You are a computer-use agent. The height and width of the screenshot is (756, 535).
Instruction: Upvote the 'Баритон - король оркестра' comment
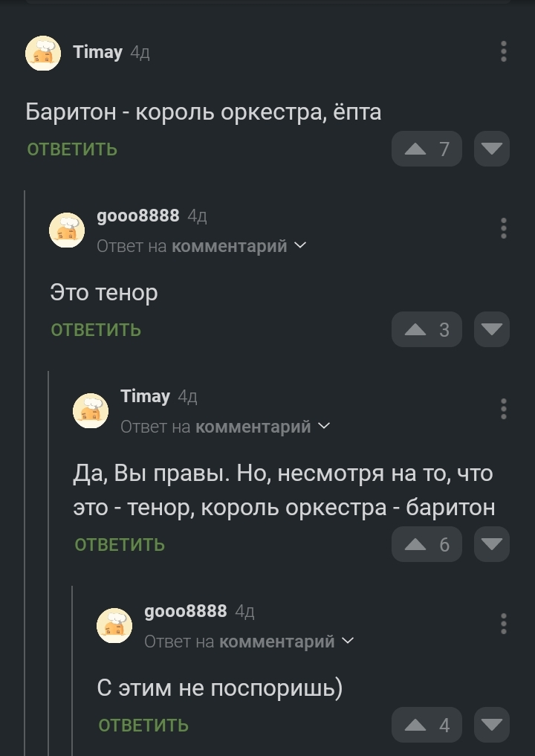click(427, 149)
